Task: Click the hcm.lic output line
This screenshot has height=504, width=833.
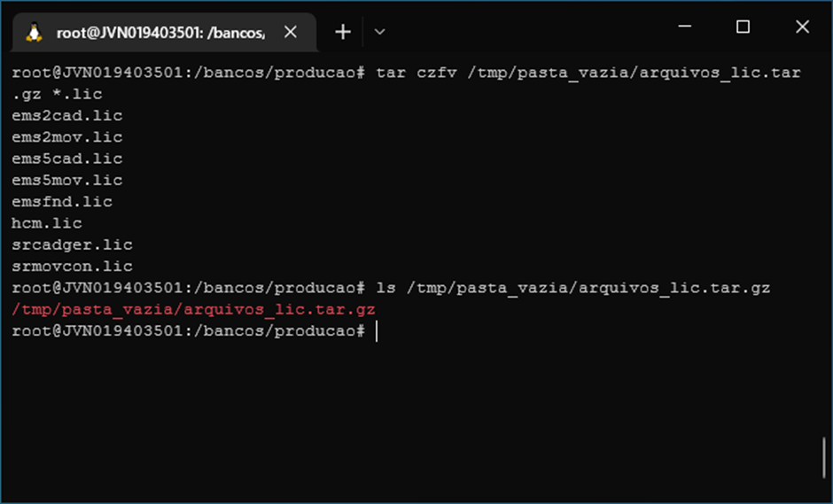Action: pos(47,223)
